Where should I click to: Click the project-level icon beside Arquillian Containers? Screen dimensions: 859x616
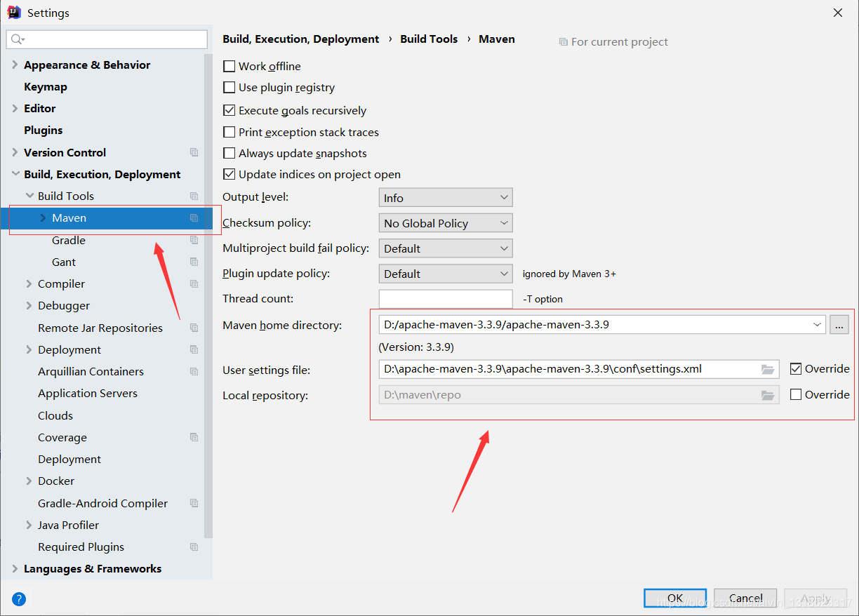coord(194,371)
